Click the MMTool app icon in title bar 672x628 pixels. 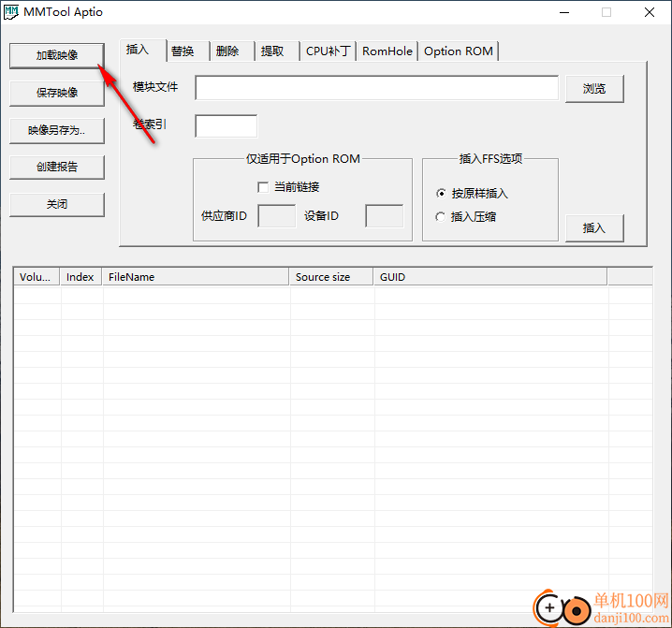click(11, 12)
